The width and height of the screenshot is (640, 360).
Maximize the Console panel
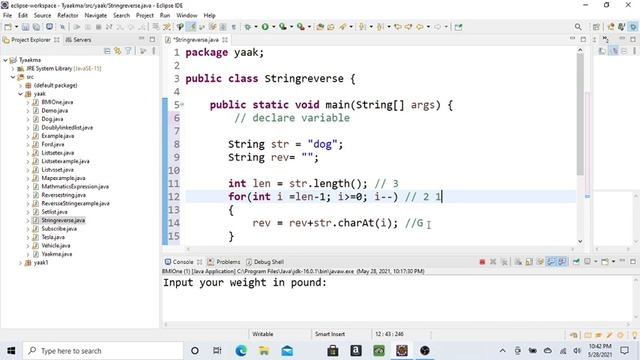pos(633,262)
